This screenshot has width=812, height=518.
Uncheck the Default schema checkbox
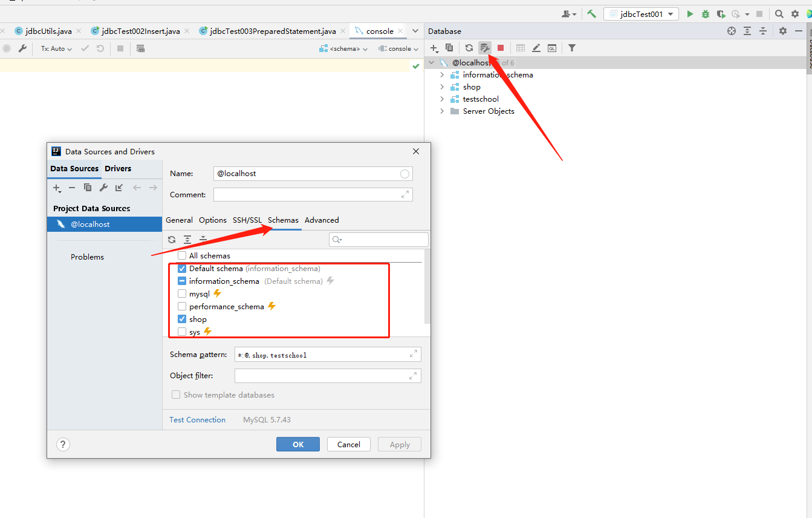point(181,268)
